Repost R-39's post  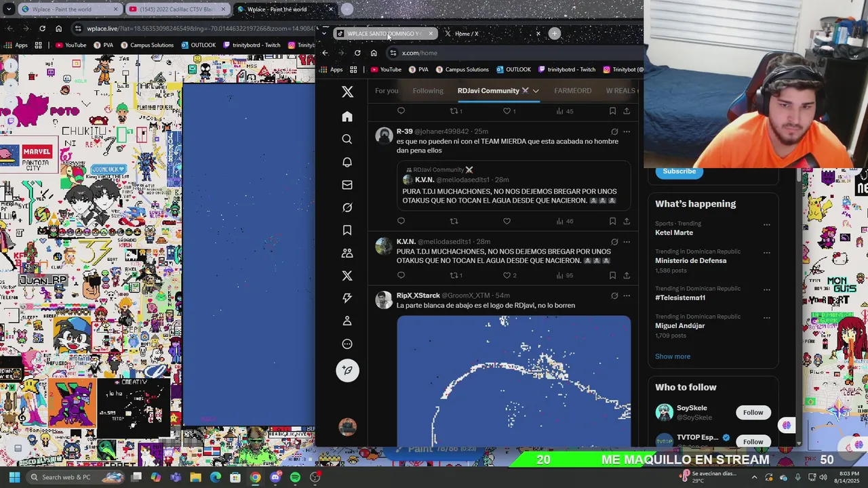click(x=454, y=221)
